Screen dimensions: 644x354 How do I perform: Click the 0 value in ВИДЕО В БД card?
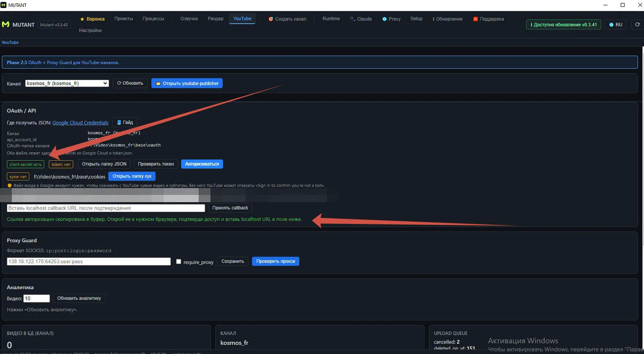(x=9, y=345)
